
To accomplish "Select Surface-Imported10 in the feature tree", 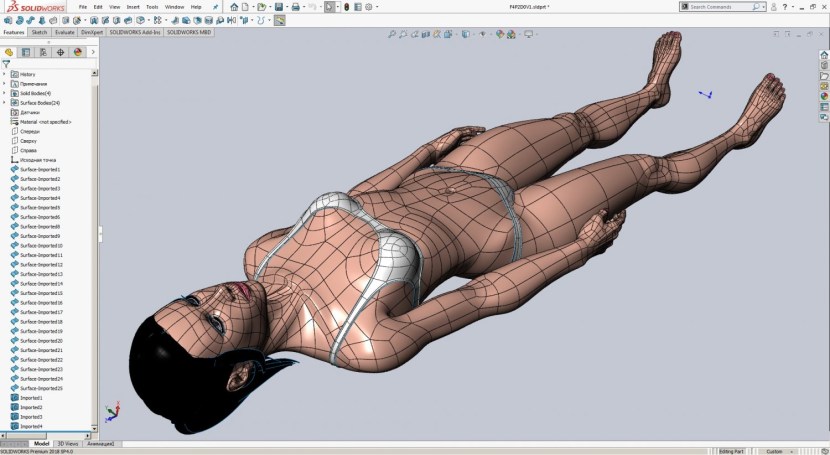I will tap(41, 246).
